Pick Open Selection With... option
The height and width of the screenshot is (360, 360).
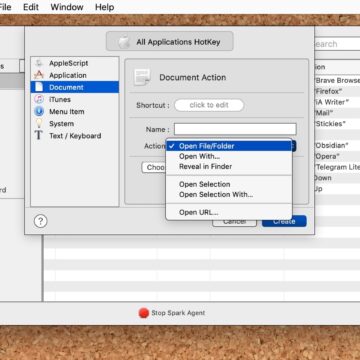click(229, 195)
